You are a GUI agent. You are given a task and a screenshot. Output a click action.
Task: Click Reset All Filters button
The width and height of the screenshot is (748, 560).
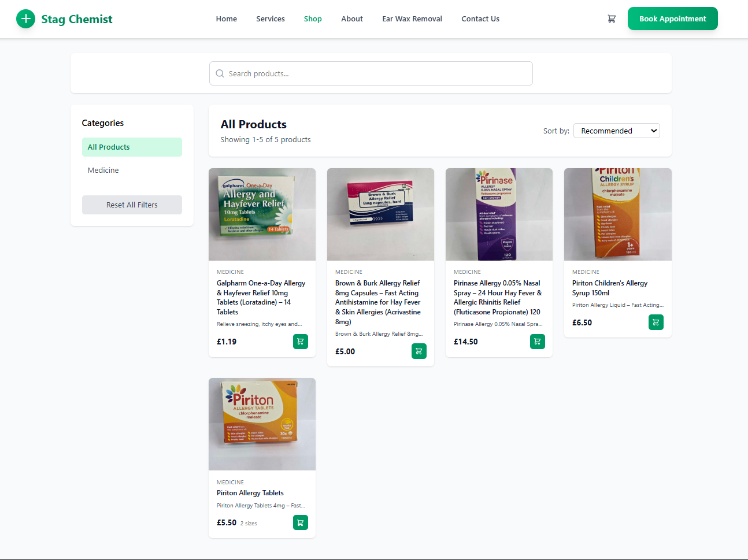tap(132, 205)
